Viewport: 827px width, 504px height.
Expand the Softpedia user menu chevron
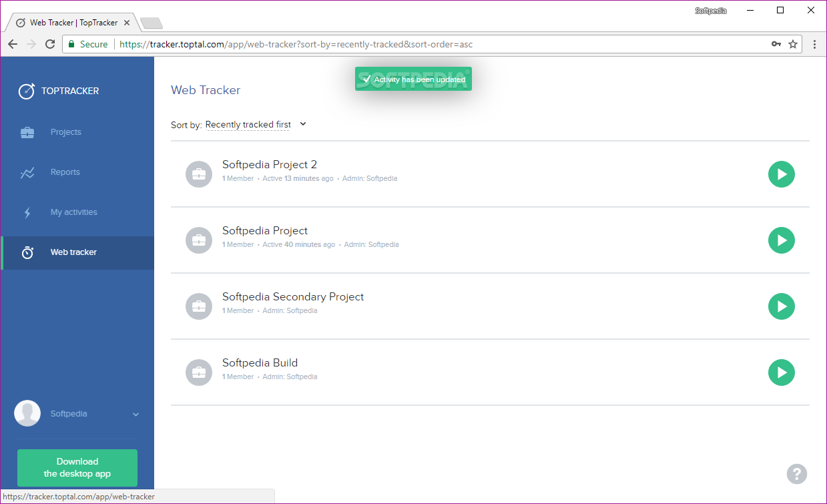pyautogui.click(x=136, y=415)
